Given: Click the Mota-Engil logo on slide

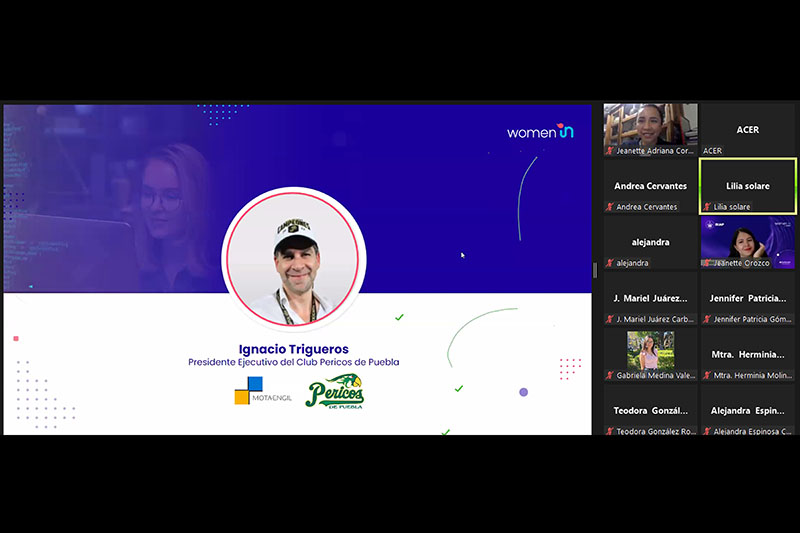Looking at the screenshot, I should coord(263,391).
